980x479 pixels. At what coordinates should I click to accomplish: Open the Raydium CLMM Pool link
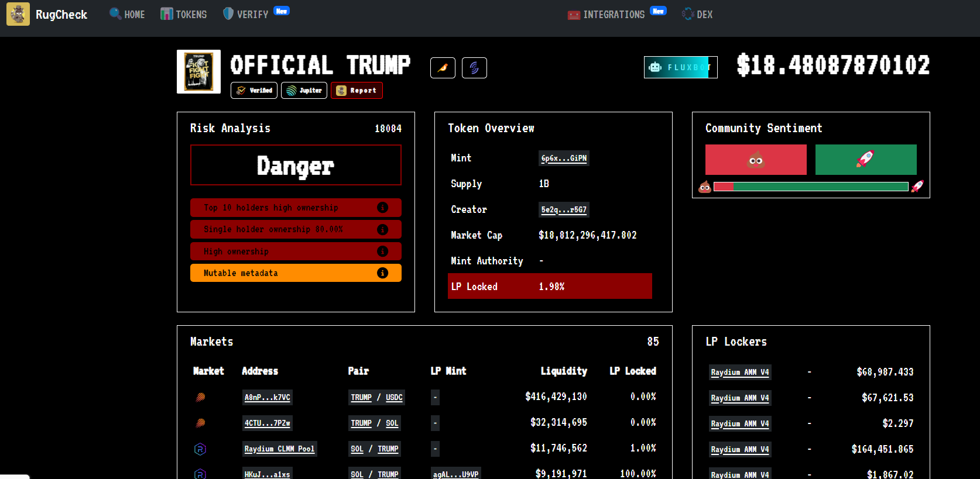pyautogui.click(x=279, y=449)
